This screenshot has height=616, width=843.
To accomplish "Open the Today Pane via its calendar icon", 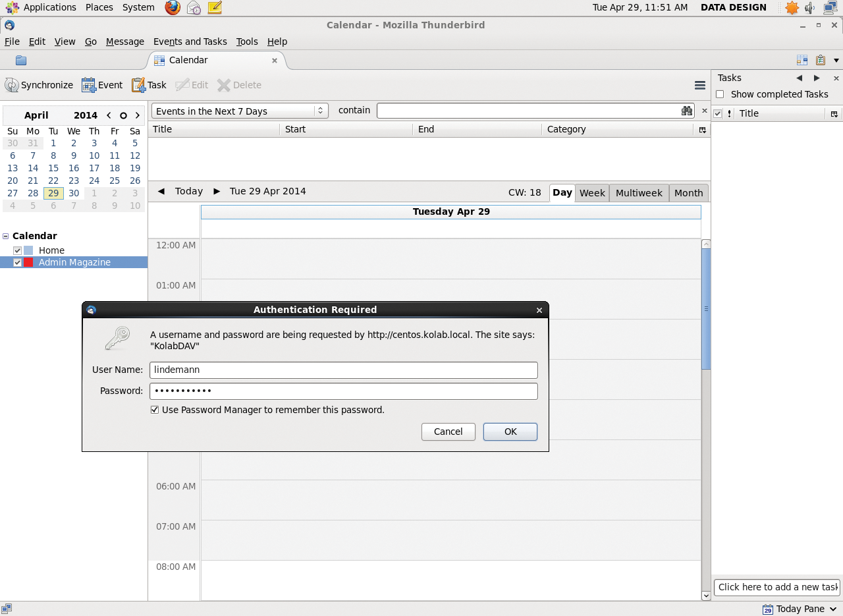I will [x=767, y=609].
